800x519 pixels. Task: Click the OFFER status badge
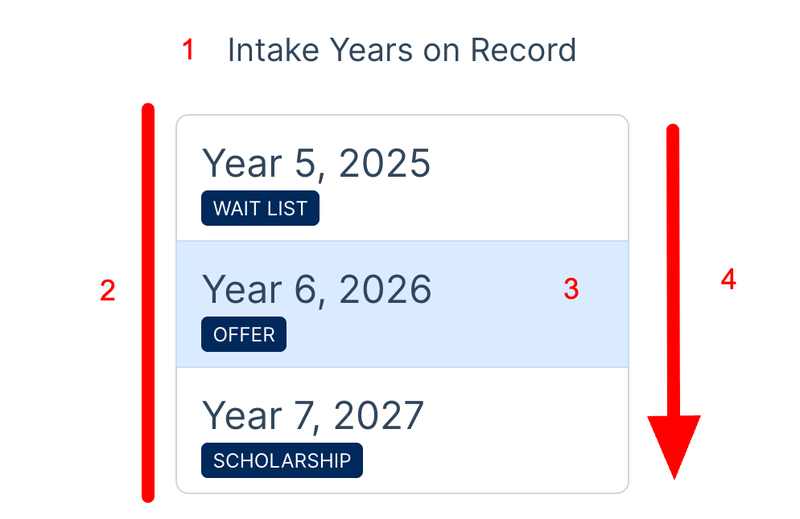tap(244, 334)
